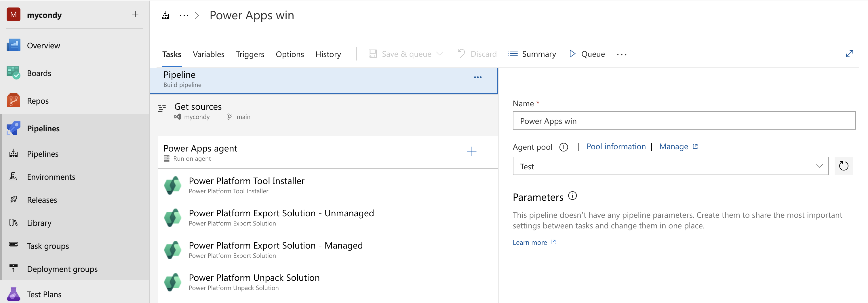Select Power Platform Export Solution - Unmanaged task

pos(328,218)
